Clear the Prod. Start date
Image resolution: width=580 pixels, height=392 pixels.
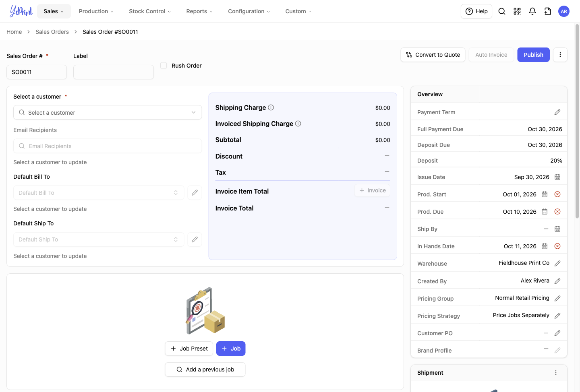[557, 194]
